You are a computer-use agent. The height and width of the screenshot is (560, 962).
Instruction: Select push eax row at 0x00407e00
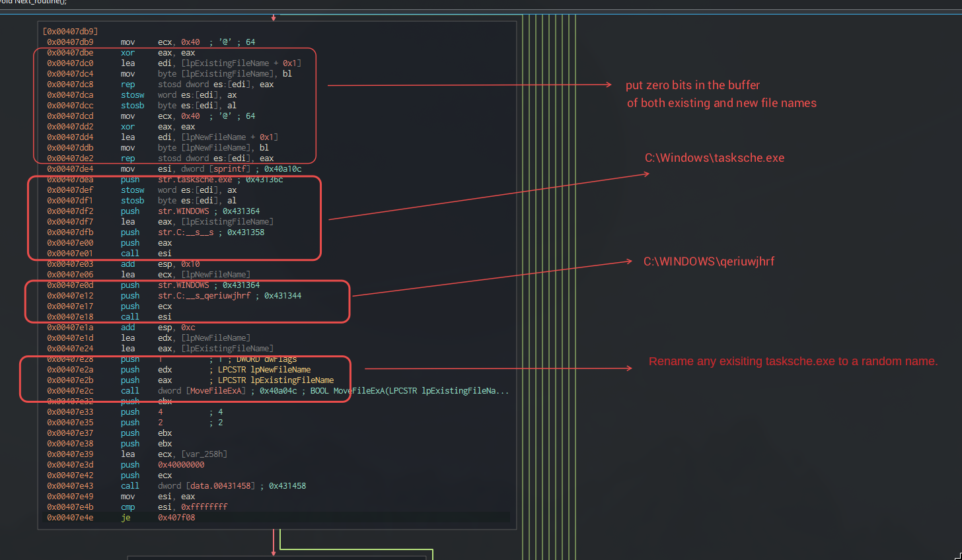109,242
